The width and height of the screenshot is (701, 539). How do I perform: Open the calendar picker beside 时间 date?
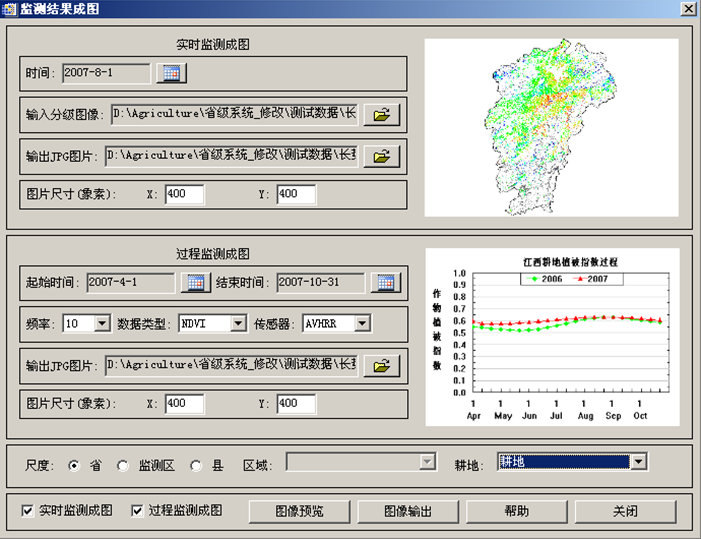click(x=171, y=73)
